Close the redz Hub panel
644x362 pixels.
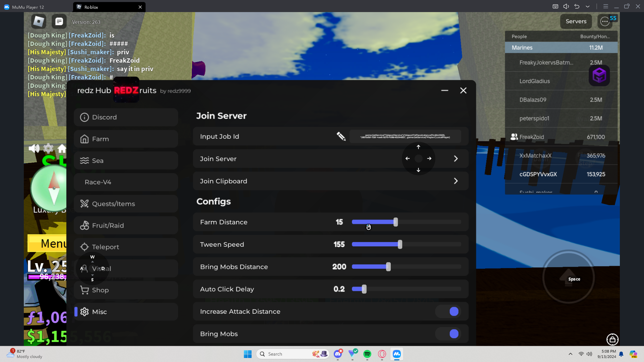463,90
